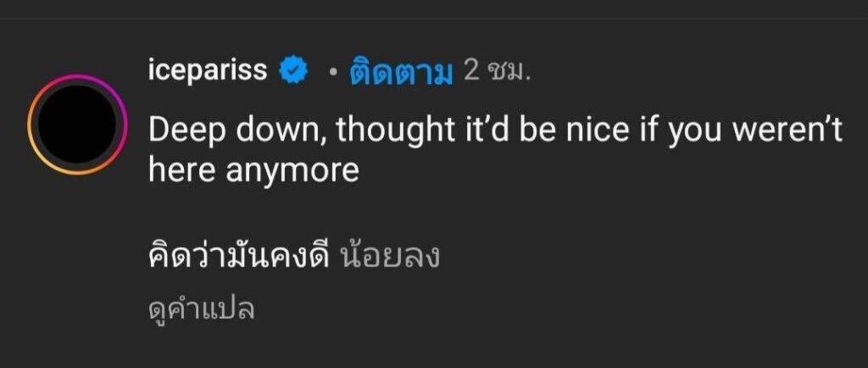The width and height of the screenshot is (868, 368).
Task: Open post time shown as 2 ชม.
Action: [497, 73]
